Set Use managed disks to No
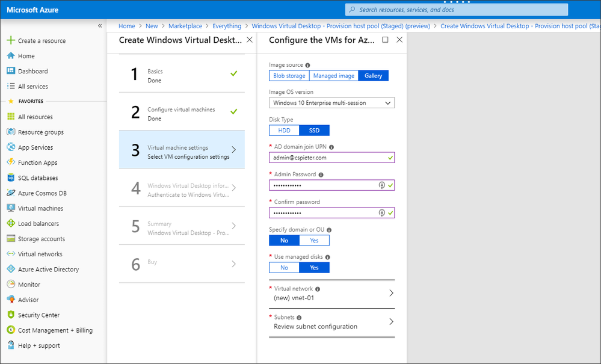This screenshot has width=601, height=364. (284, 268)
